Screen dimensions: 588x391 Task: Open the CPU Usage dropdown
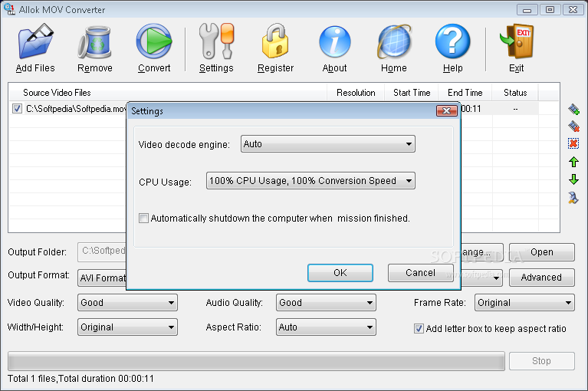(x=310, y=181)
